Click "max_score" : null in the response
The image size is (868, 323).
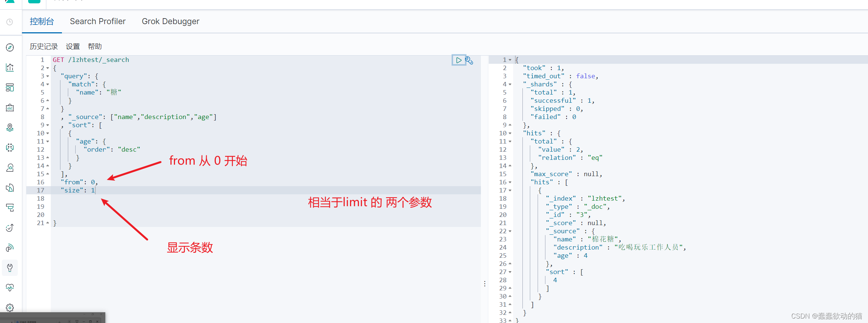coord(566,174)
